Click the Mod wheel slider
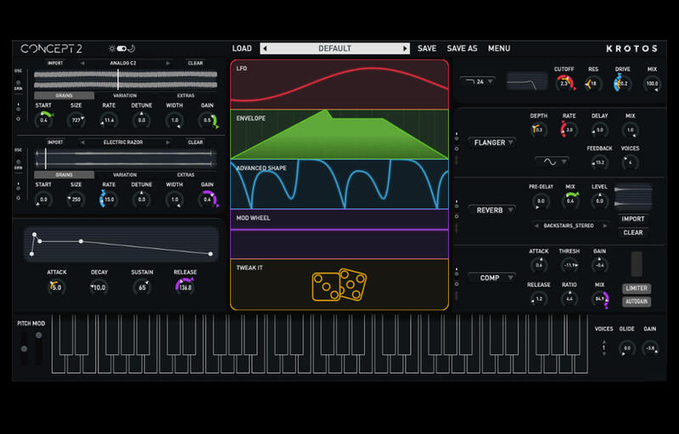679x434 pixels. pos(39,349)
